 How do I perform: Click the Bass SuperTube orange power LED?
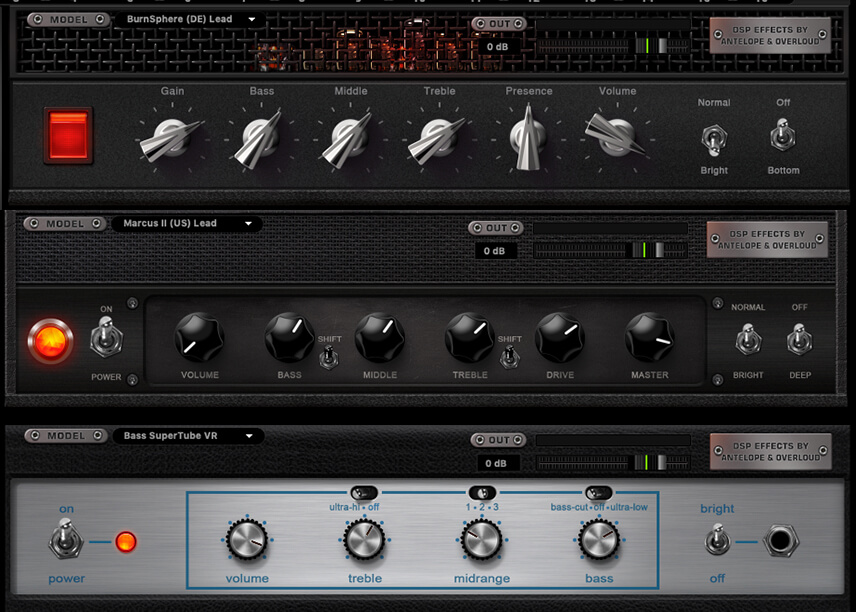coord(126,542)
